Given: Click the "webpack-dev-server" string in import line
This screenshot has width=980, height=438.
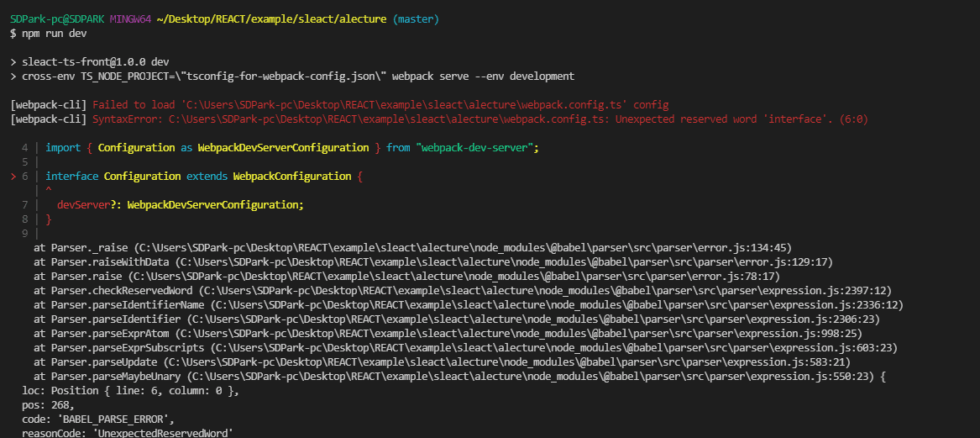Looking at the screenshot, I should [x=473, y=147].
